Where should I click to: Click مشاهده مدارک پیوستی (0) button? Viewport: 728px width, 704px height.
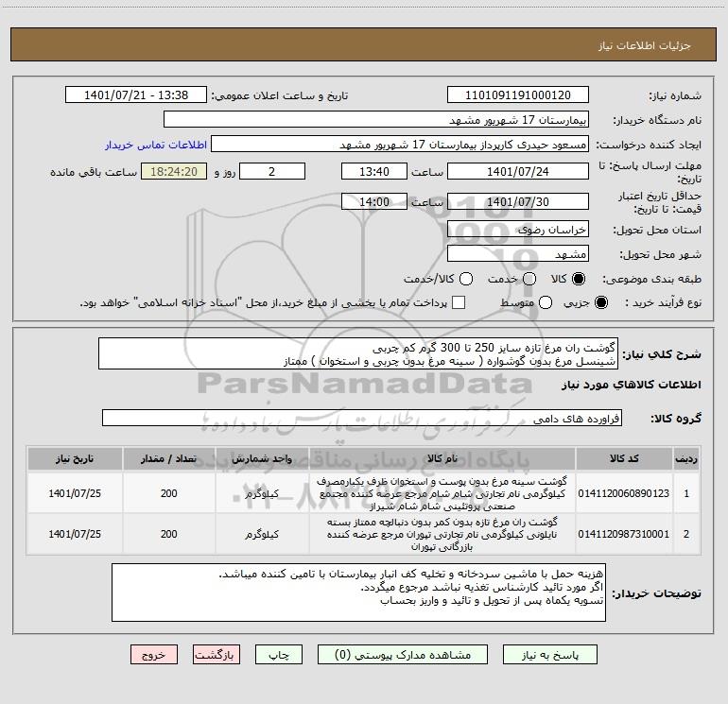pos(403,654)
